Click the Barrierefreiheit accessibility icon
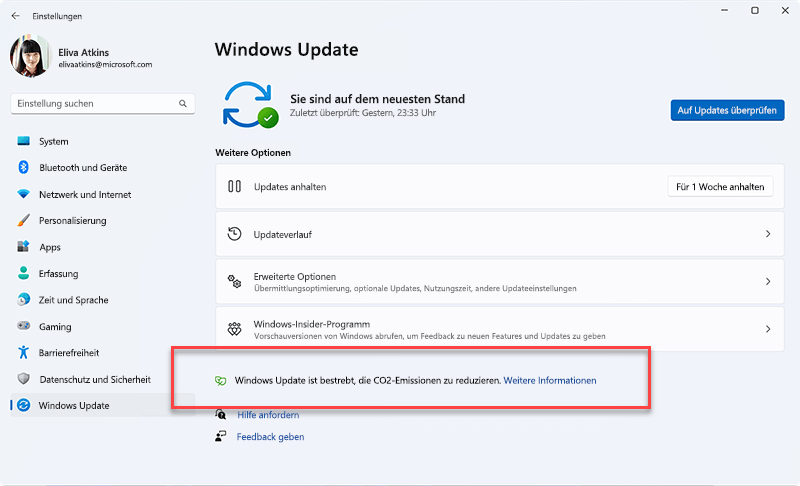Screen dimensions: 800x486 pos(23,352)
